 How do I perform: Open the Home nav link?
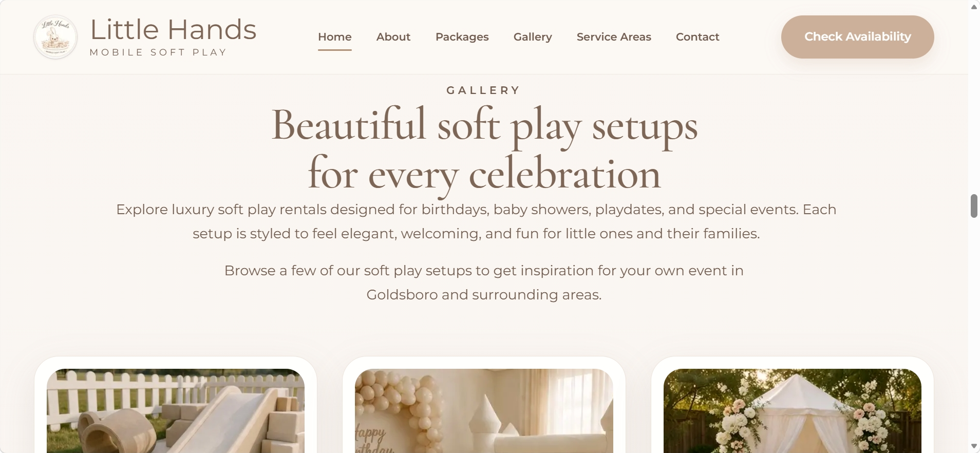click(334, 37)
